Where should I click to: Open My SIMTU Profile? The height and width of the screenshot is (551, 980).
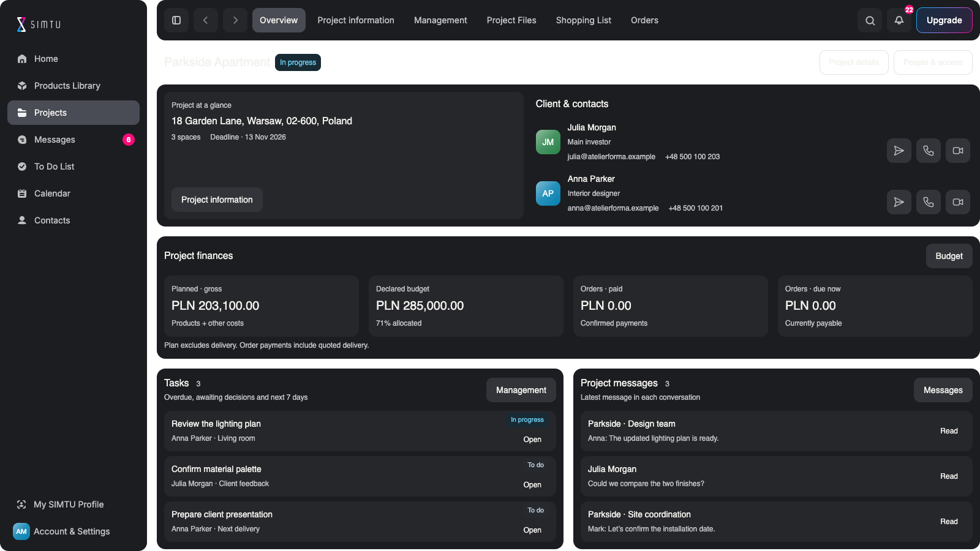coord(73,504)
